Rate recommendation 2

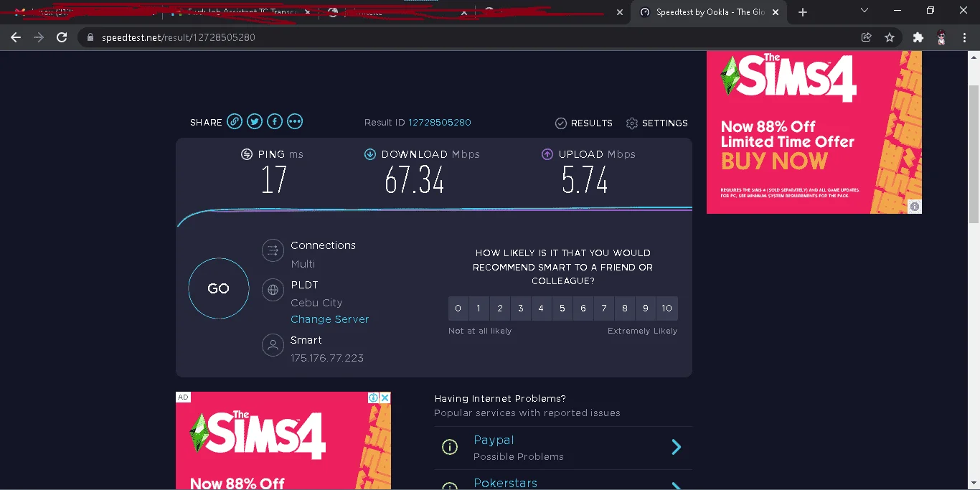pos(500,308)
